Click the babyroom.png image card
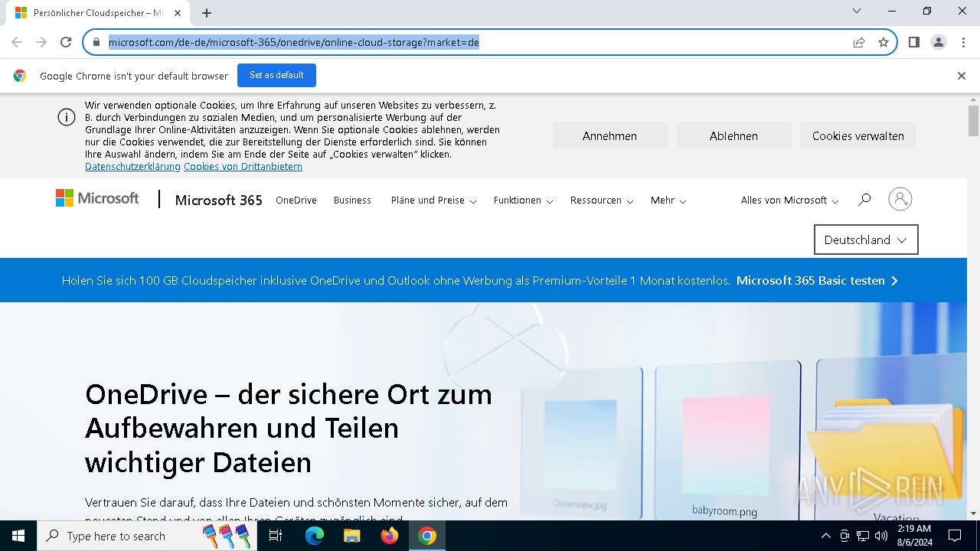This screenshot has width=980, height=551. [x=727, y=442]
